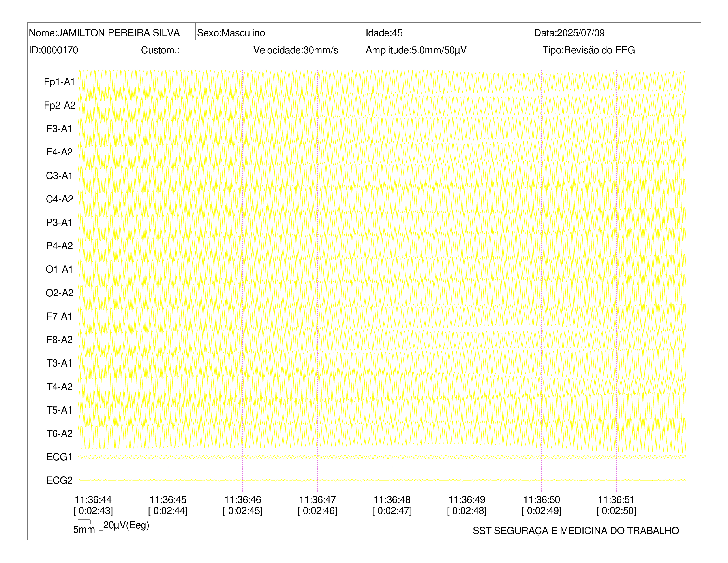Click SST SEGURAÇA E MEDICINA DO TRABALHO footer

576,531
